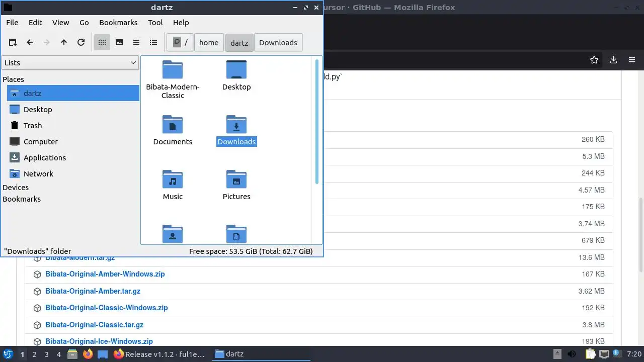Open the clipboard manager tray icon
The width and height of the screenshot is (644, 362).
[590, 354]
